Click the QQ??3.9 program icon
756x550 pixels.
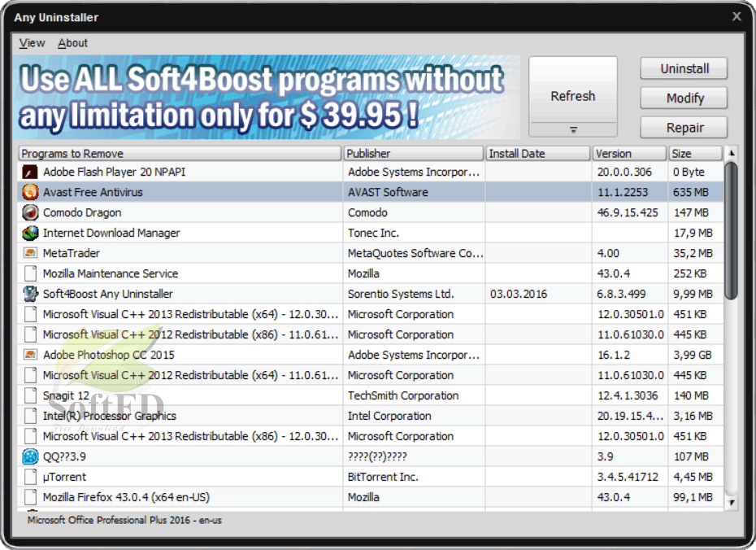tap(30, 456)
